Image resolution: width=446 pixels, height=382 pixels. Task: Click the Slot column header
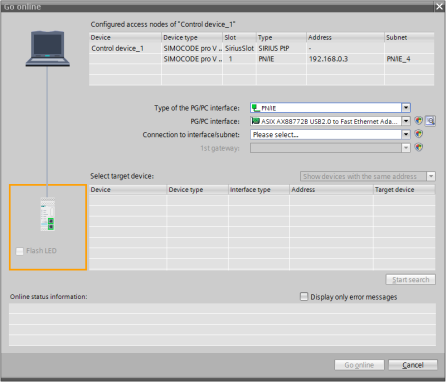[239, 37]
